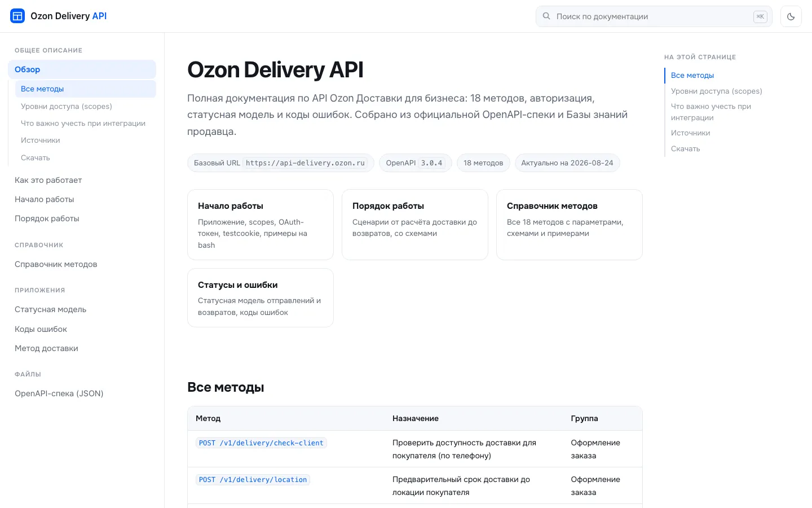Open the Начало работы card
Screen dimensions: 812x508
261,225
